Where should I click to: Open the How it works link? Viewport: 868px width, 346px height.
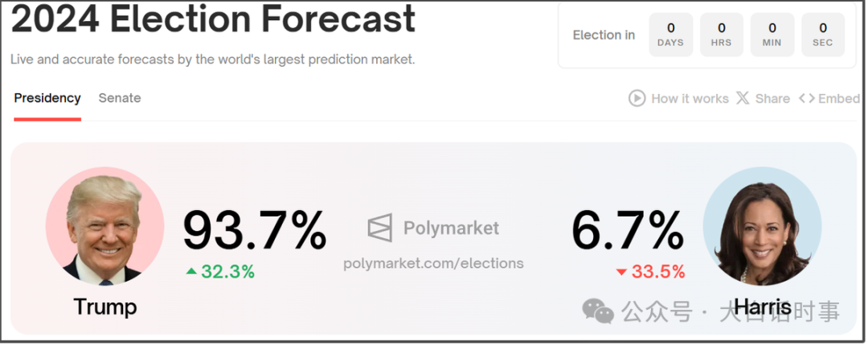click(690, 99)
